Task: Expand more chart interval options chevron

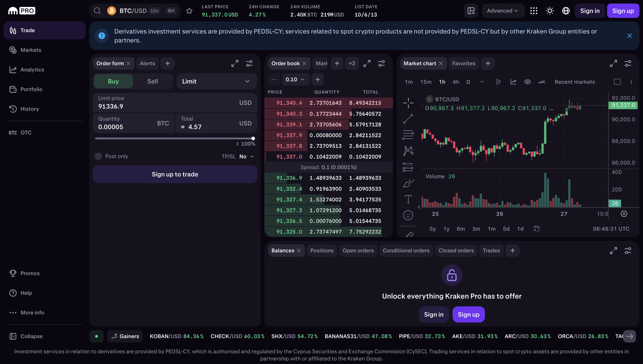Action: [x=482, y=82]
